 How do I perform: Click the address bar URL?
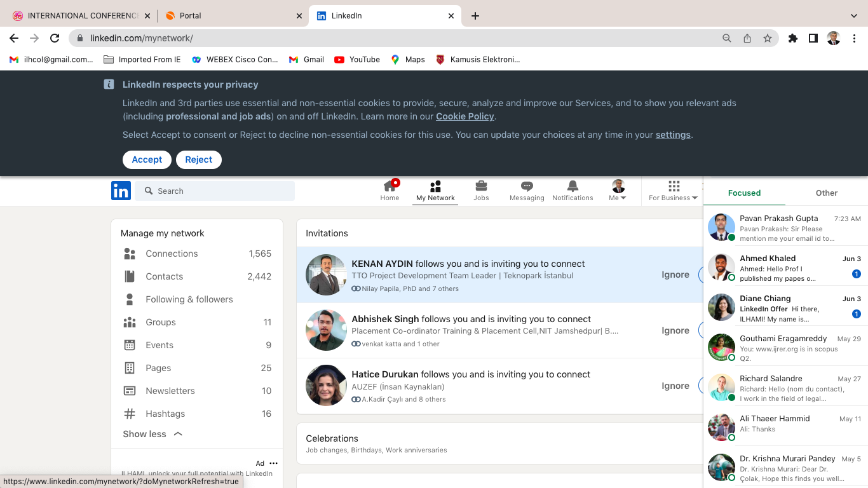141,38
